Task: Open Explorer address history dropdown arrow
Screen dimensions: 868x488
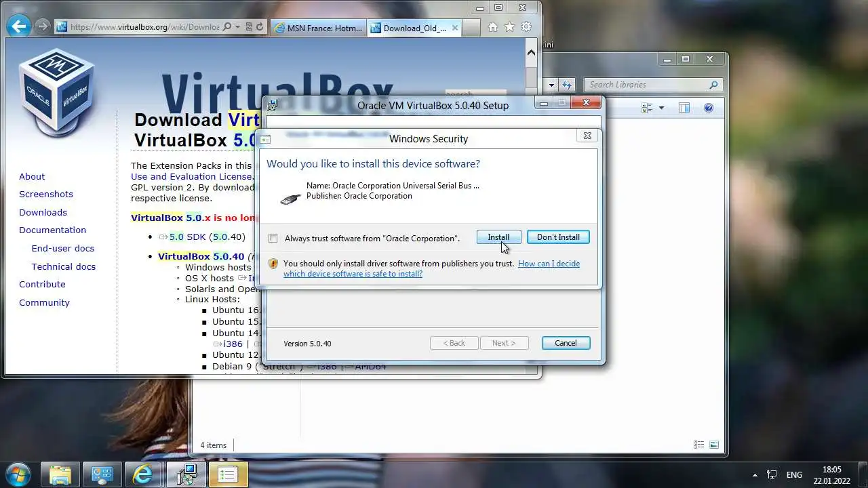Action: (x=551, y=85)
